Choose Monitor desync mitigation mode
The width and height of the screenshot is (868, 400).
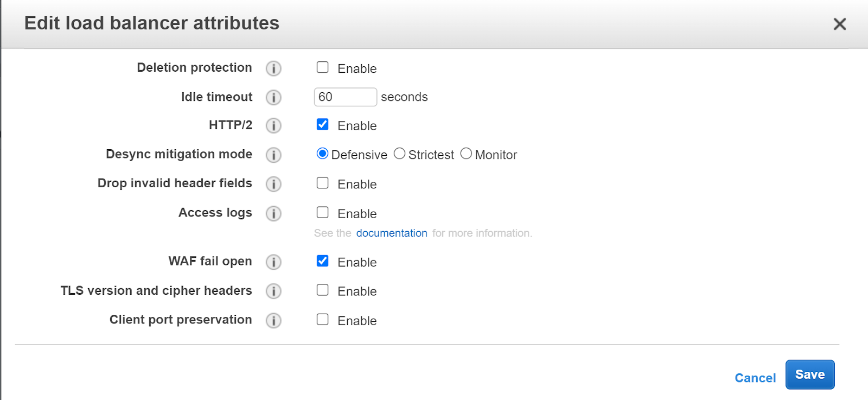466,154
